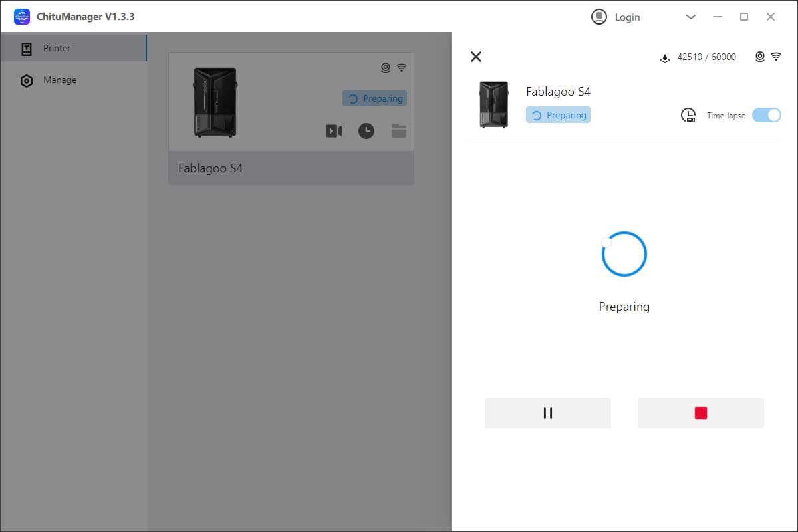Click the Wi-Fi icon in detail panel header
This screenshot has height=532, width=798.
point(776,57)
